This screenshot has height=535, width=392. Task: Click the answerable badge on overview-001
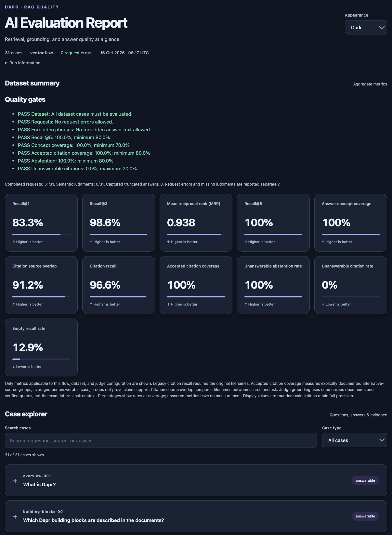365,480
